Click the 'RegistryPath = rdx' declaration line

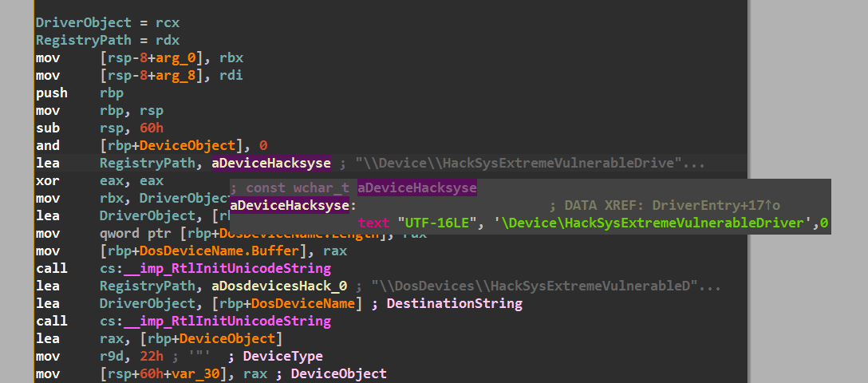108,40
